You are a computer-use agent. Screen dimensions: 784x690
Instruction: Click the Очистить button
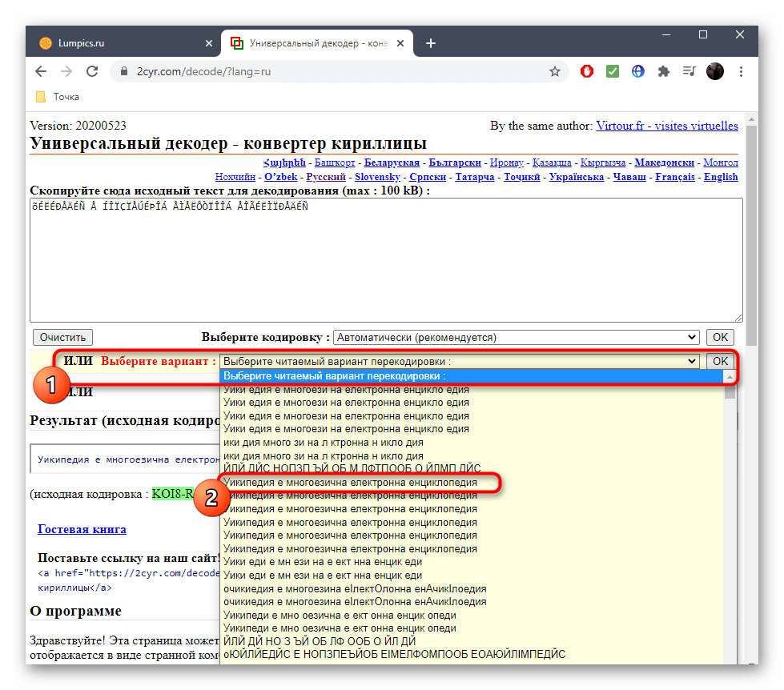62,337
